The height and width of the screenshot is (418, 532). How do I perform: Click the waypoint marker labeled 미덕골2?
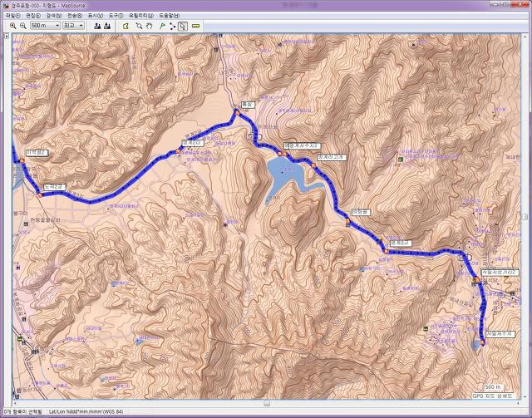pyautogui.click(x=22, y=160)
